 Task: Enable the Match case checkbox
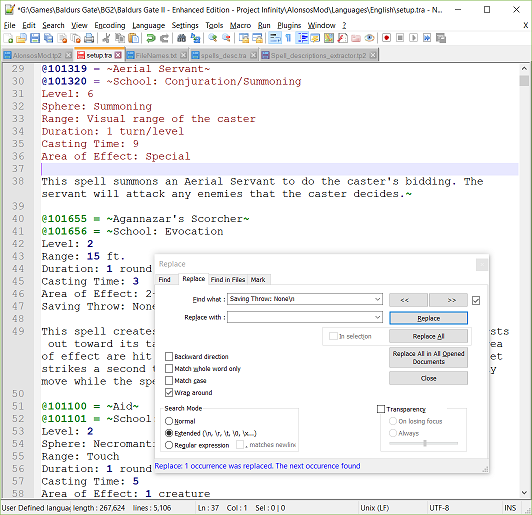(169, 380)
